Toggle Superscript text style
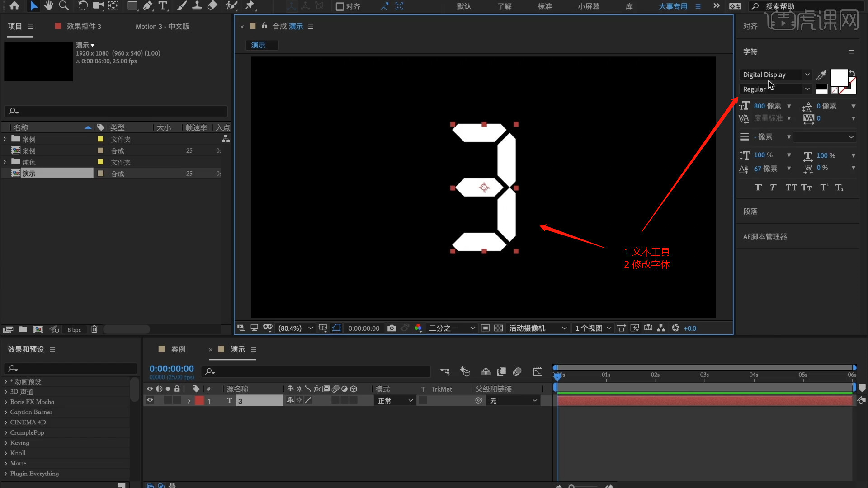This screenshot has width=868, height=488. pyautogui.click(x=825, y=188)
